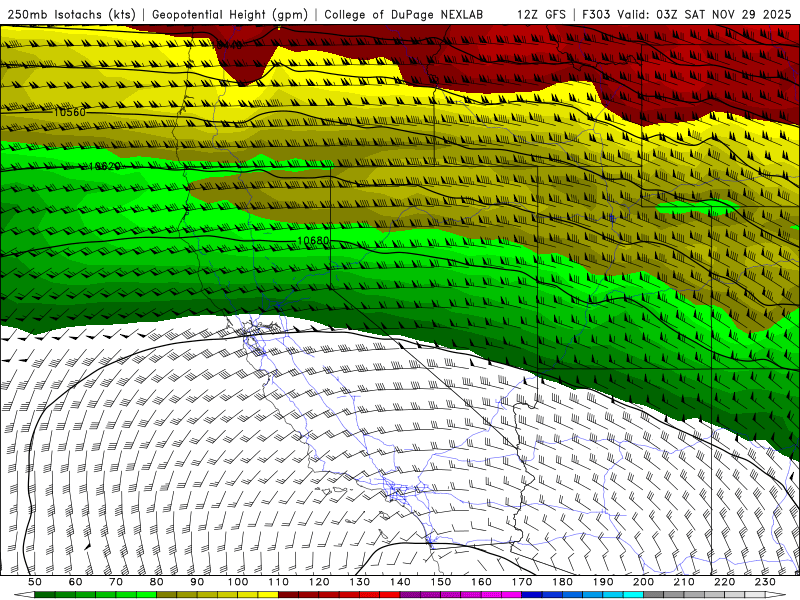Screen dimensions: 800x600
Task: Click the 10620 height contour label
Action: (105, 166)
